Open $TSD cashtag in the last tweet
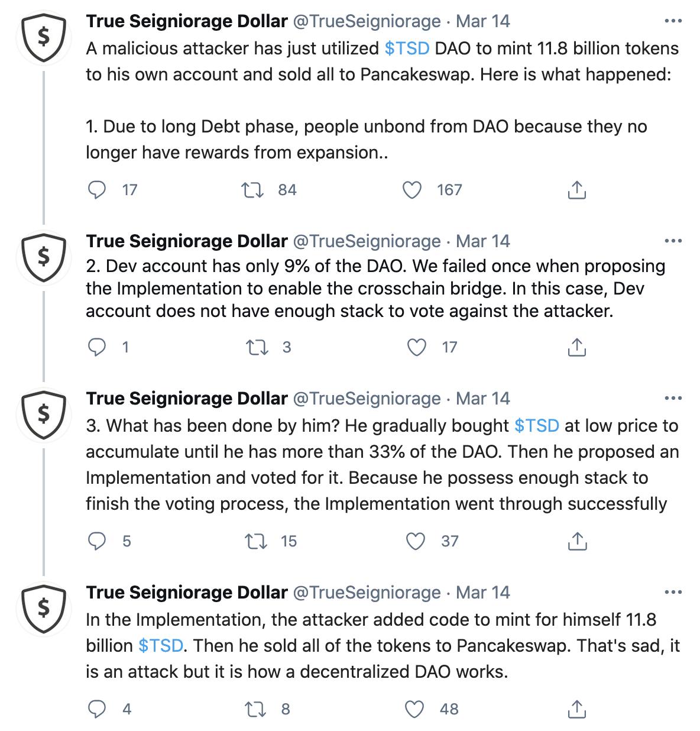700x731 pixels. (160, 645)
